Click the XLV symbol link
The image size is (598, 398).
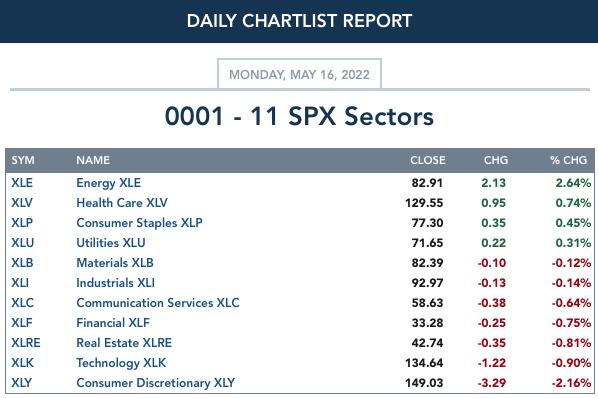click(22, 203)
